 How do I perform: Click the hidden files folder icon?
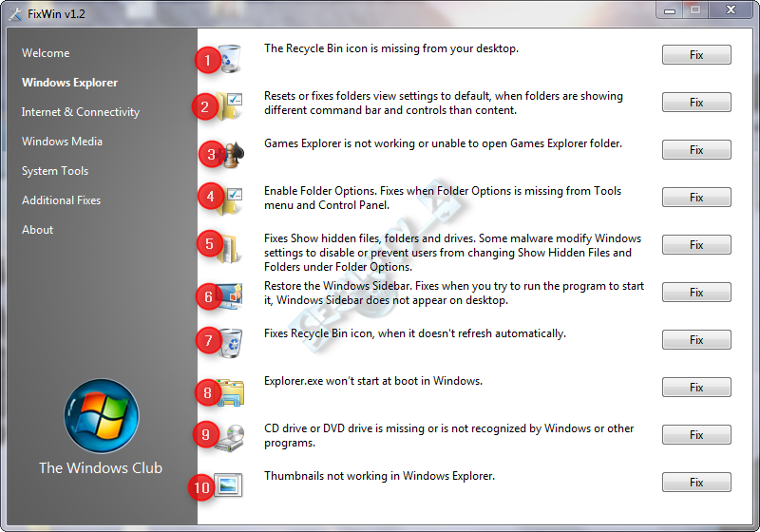(229, 250)
